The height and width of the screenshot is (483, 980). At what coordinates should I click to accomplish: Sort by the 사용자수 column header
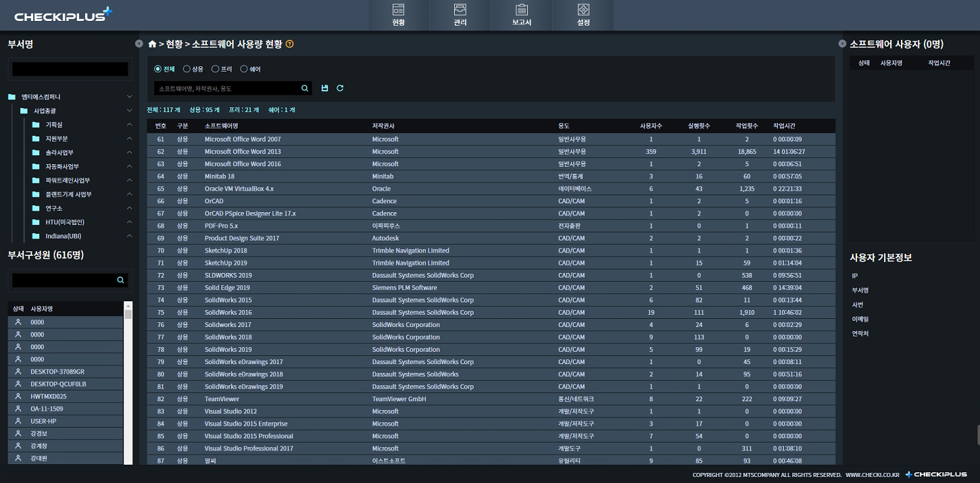651,126
